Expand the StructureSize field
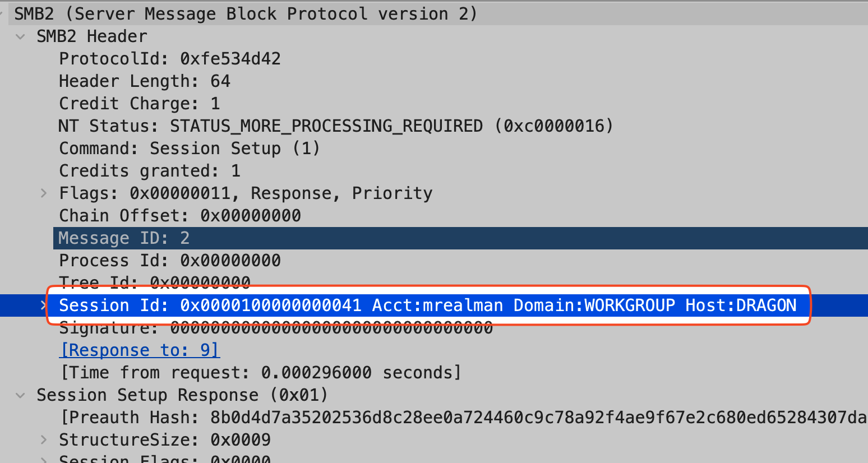 click(x=43, y=440)
